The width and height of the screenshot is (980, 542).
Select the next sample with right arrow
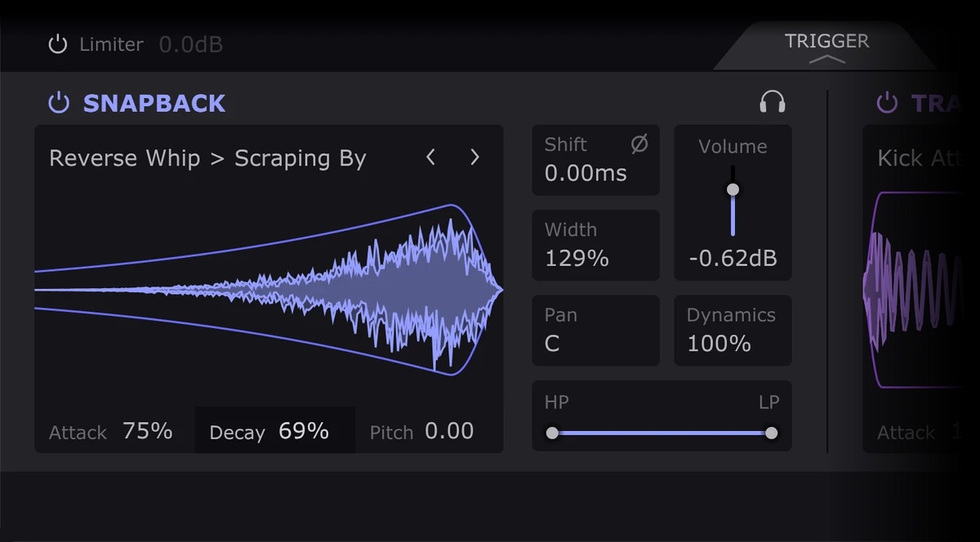pyautogui.click(x=474, y=158)
